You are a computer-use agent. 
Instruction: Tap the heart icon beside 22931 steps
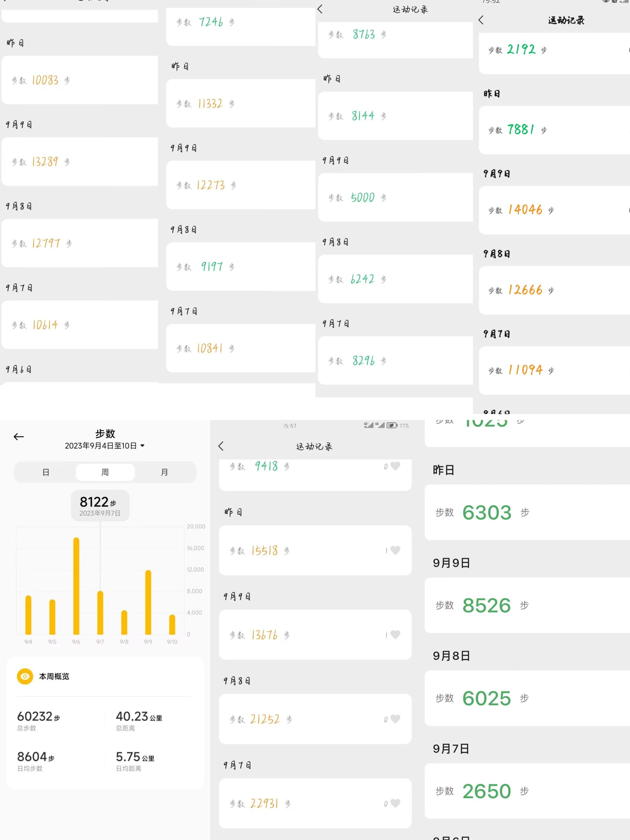(x=395, y=803)
